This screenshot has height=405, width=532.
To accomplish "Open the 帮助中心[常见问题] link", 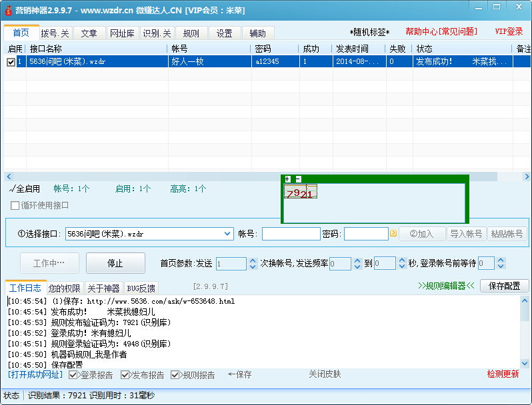I will click(x=441, y=32).
